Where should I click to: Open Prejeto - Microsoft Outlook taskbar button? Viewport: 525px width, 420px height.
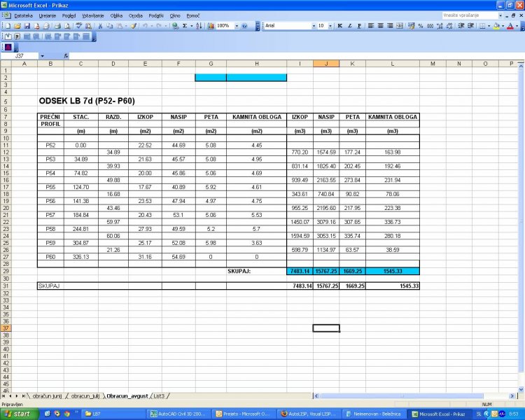point(244,414)
